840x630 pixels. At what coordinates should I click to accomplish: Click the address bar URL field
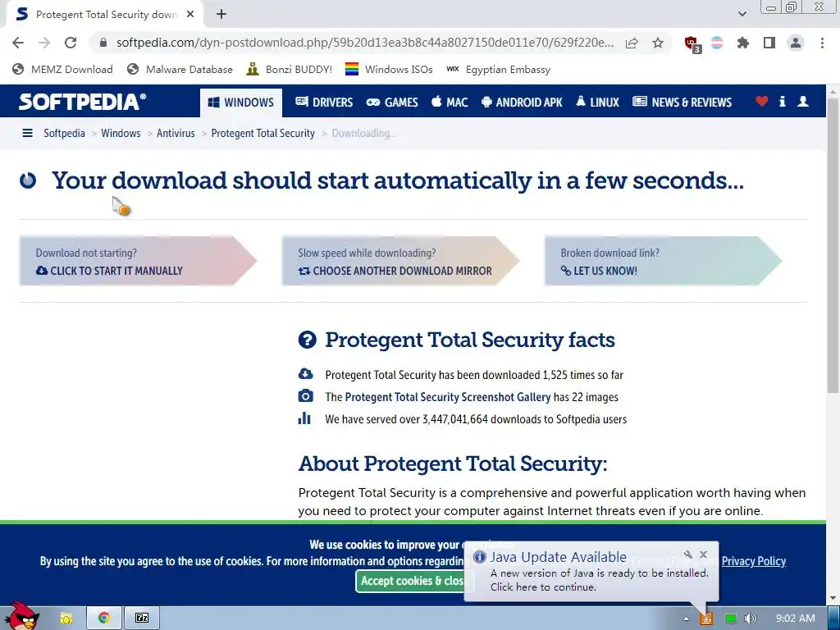point(364,43)
